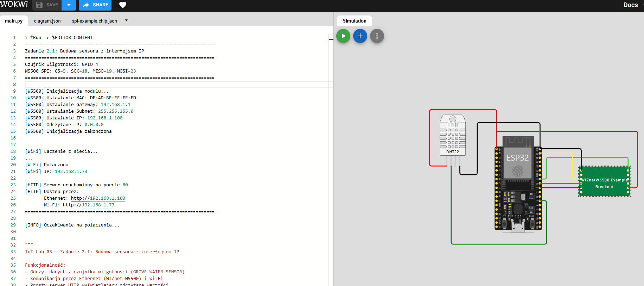Select the WIZnet W5500 breakout chip

click(604, 183)
